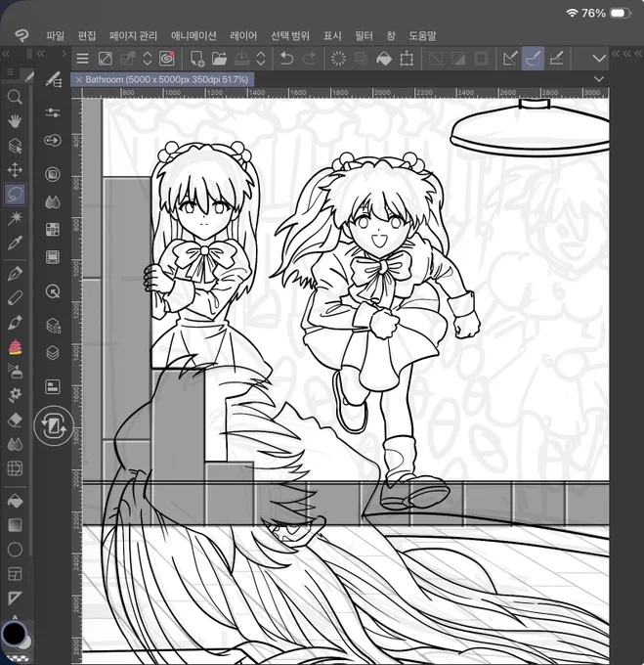The image size is (644, 665).
Task: Select the Eyedropper tool
Action: (x=15, y=243)
